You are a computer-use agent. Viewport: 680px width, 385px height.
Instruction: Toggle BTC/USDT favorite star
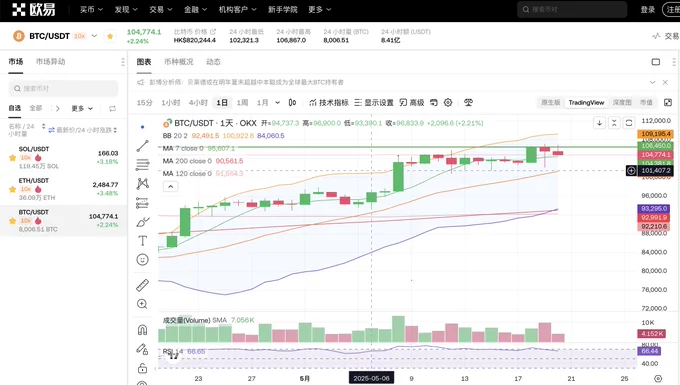pyautogui.click(x=110, y=36)
